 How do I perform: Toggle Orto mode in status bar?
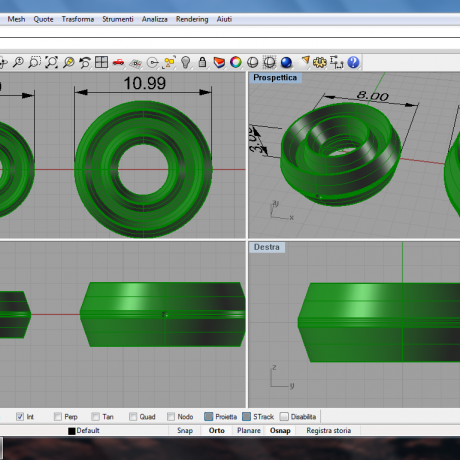(x=217, y=430)
